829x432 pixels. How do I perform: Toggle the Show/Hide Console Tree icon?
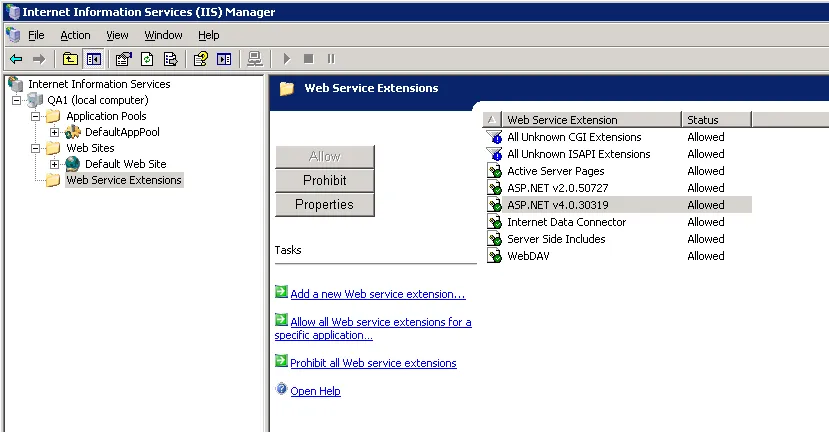[x=94, y=59]
